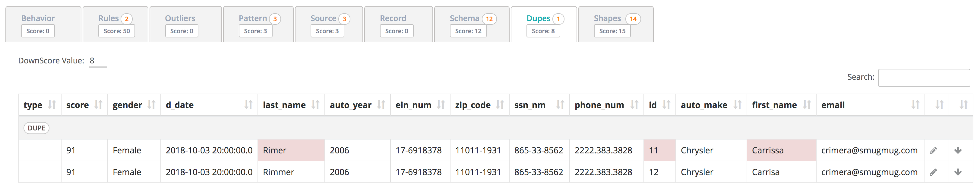The width and height of the screenshot is (980, 186).
Task: Click into the Search input field
Action: point(924,78)
